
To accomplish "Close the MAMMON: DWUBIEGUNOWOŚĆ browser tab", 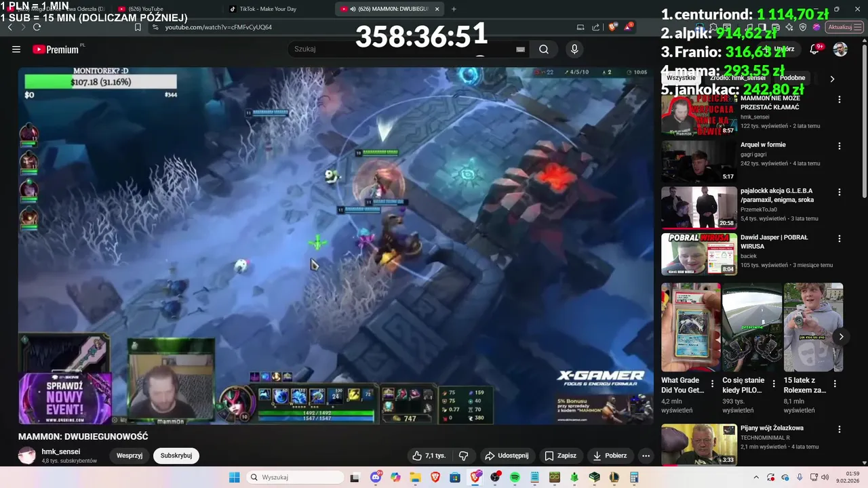I will pyautogui.click(x=437, y=9).
